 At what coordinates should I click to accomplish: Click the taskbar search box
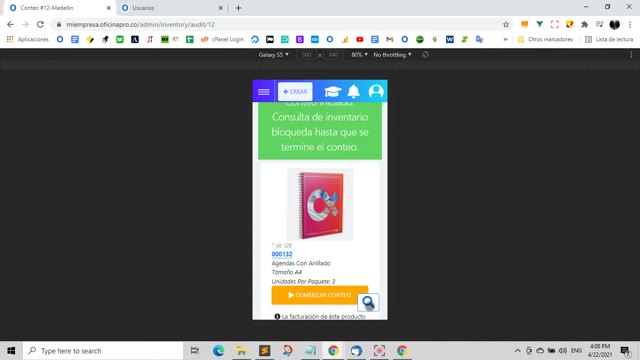pyautogui.click(x=103, y=351)
